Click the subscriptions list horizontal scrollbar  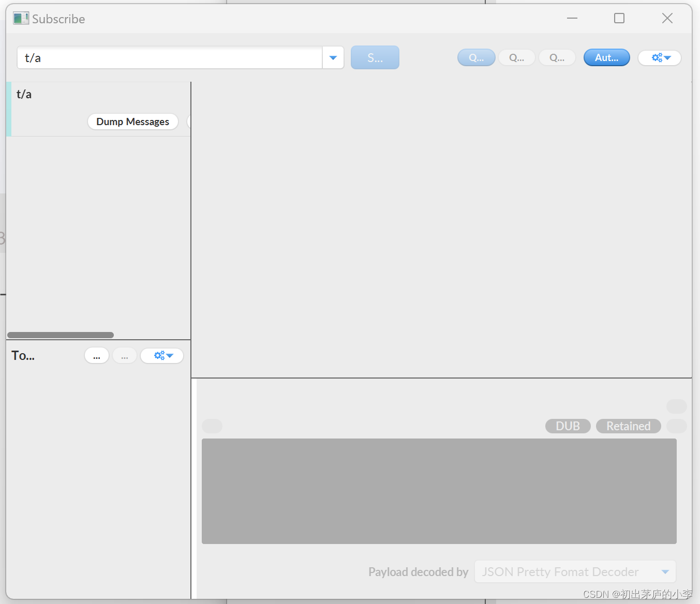pyautogui.click(x=61, y=335)
